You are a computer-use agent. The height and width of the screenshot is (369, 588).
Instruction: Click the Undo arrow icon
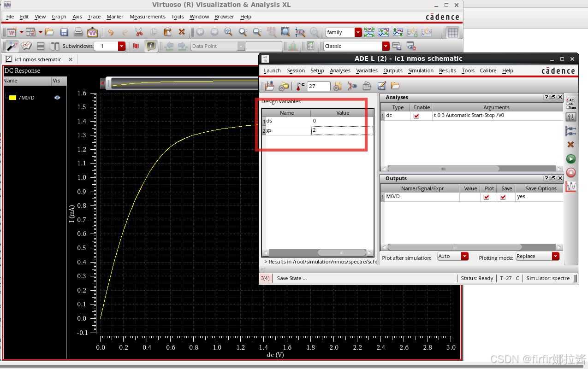(x=110, y=32)
